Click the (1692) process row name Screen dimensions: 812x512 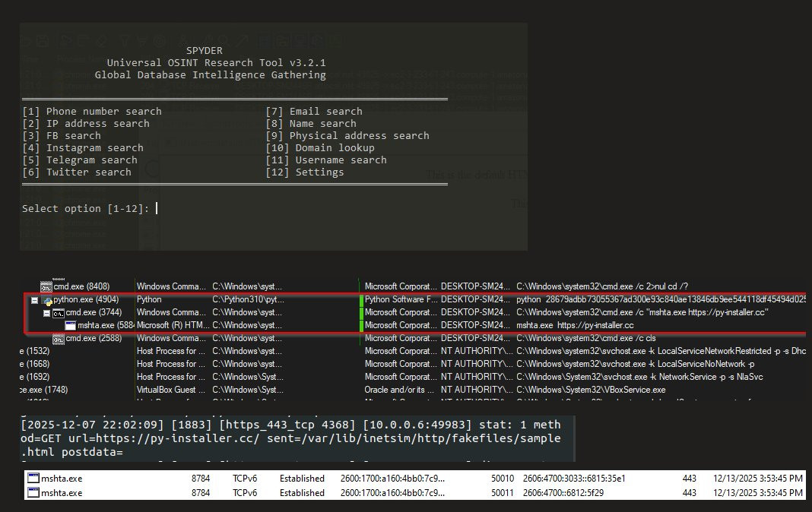[35, 377]
